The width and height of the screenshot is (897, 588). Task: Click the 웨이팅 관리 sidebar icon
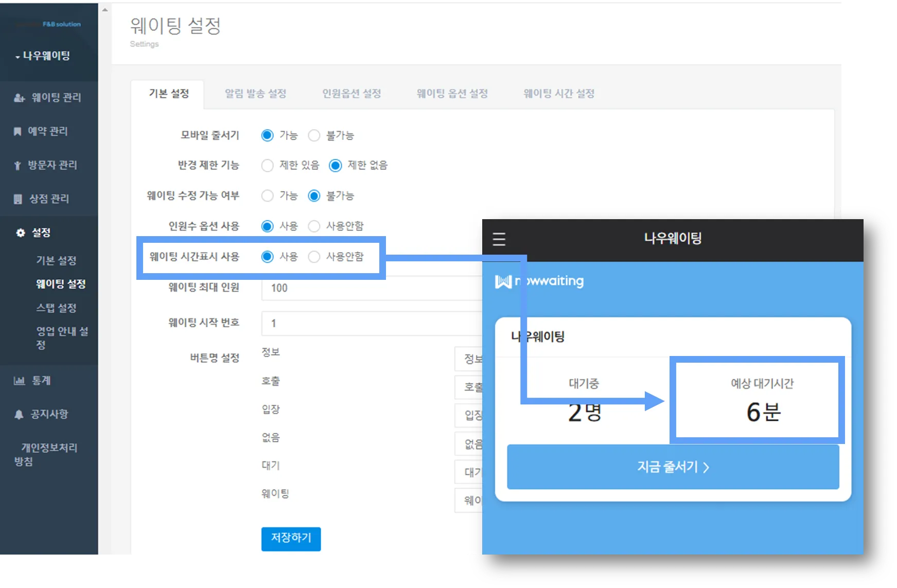[x=19, y=98]
